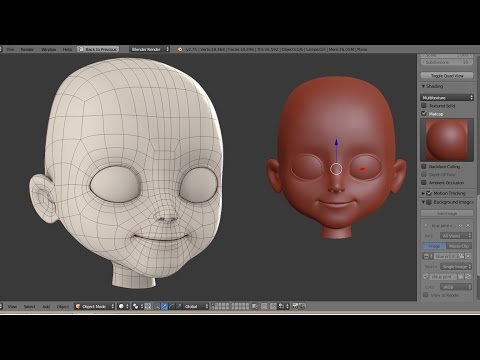Open the Add menu in 3D header
The width and height of the screenshot is (480, 360).
[46, 306]
